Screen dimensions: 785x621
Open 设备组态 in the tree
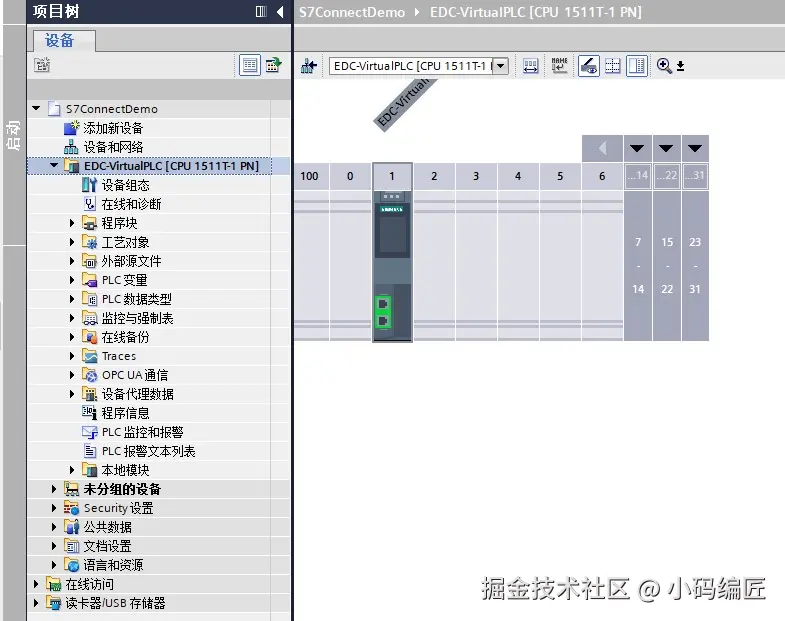[126, 185]
